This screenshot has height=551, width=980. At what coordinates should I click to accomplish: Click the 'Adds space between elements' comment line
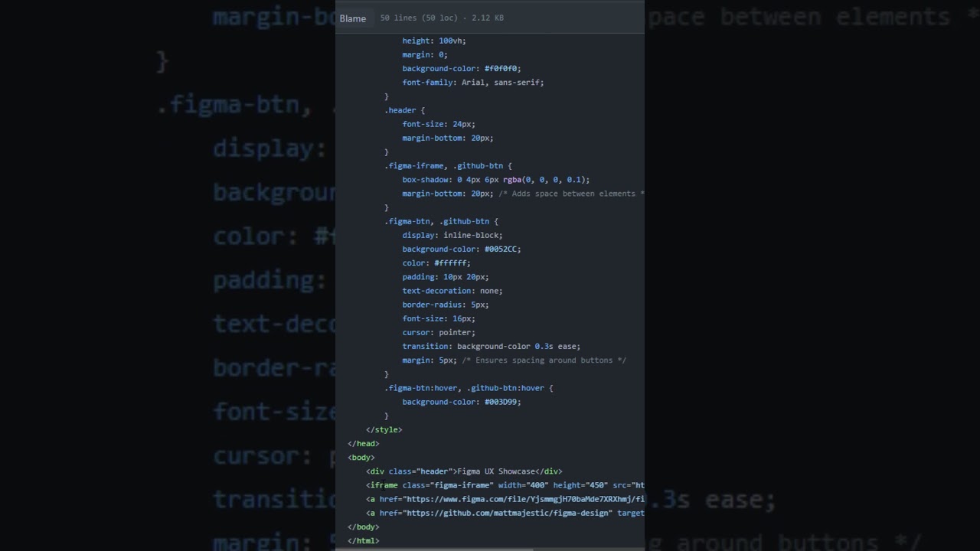[x=523, y=194]
